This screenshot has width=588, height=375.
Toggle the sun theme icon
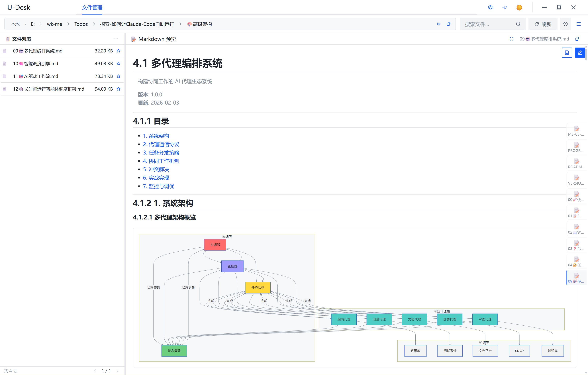click(x=519, y=7)
